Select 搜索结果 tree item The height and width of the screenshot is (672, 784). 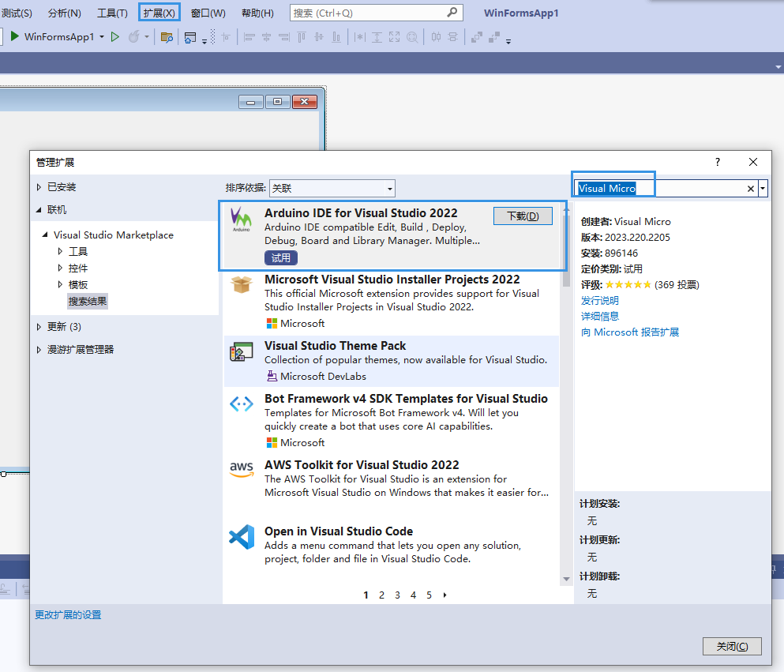click(88, 302)
